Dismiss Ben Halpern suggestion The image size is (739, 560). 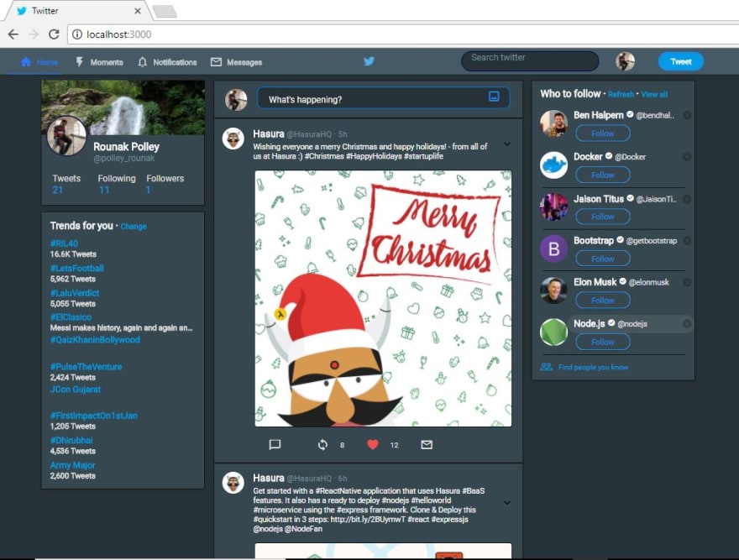tap(687, 115)
